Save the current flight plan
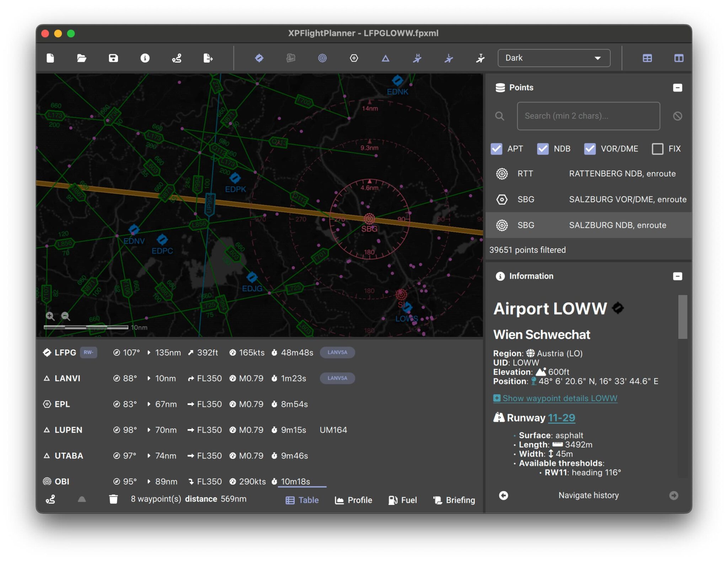 coord(113,58)
